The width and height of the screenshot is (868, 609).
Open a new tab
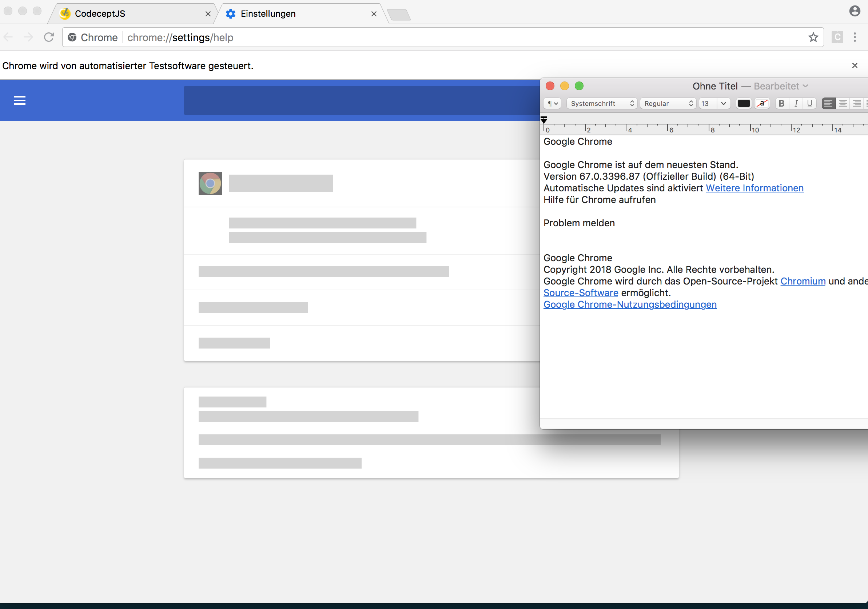pos(399,15)
